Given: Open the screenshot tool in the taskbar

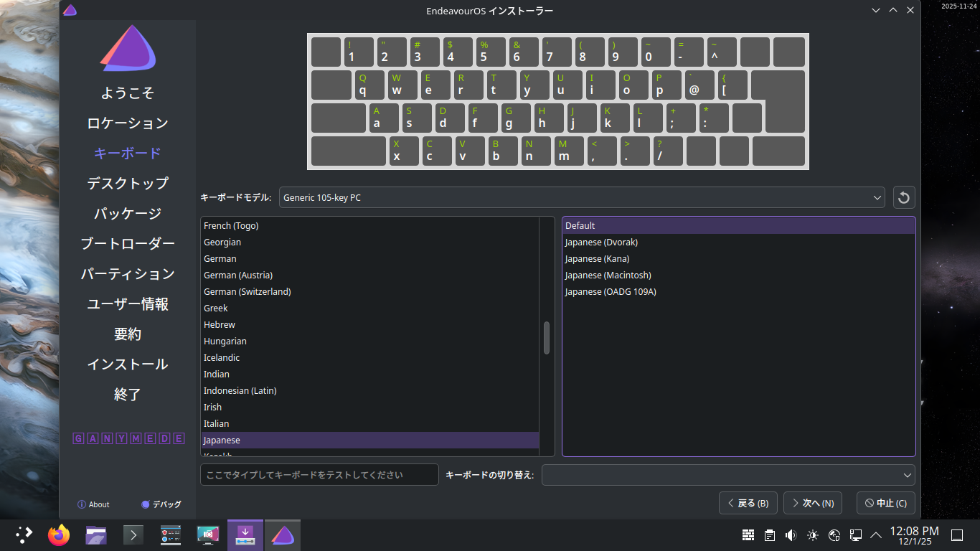Looking at the screenshot, I should tap(207, 534).
